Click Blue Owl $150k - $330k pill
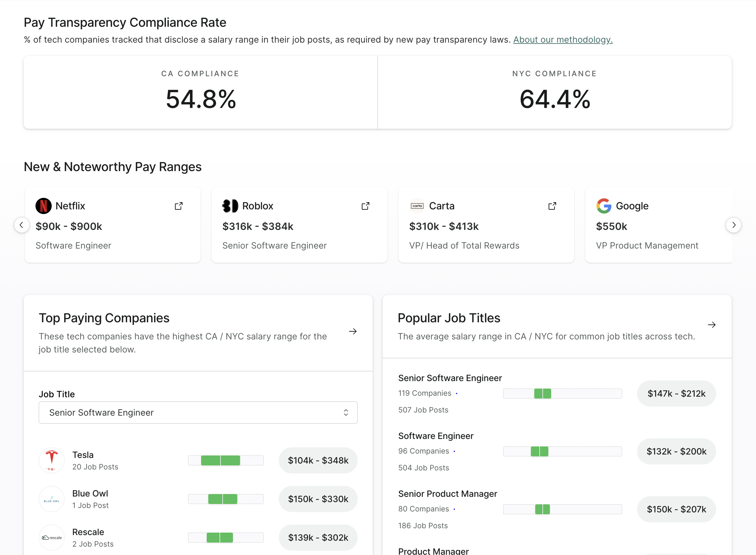The image size is (756, 555). [x=318, y=499]
